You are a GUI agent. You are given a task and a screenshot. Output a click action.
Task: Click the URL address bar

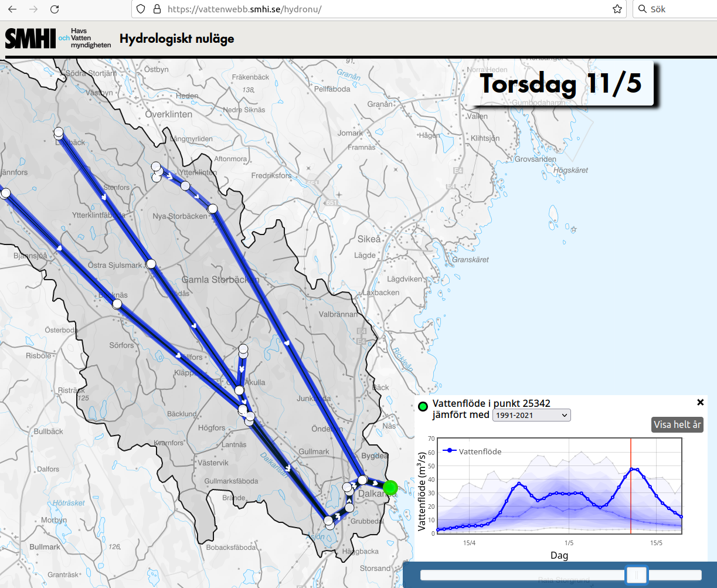tap(381, 9)
